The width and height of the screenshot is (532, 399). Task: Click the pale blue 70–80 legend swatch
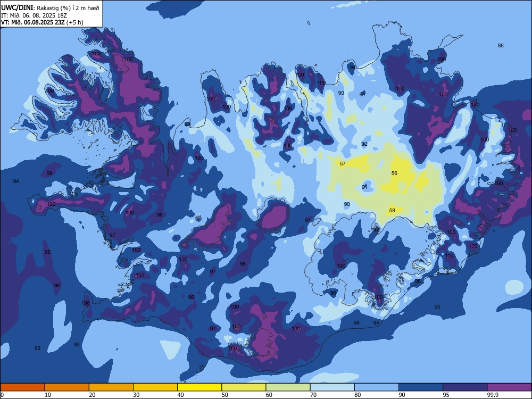(x=332, y=387)
